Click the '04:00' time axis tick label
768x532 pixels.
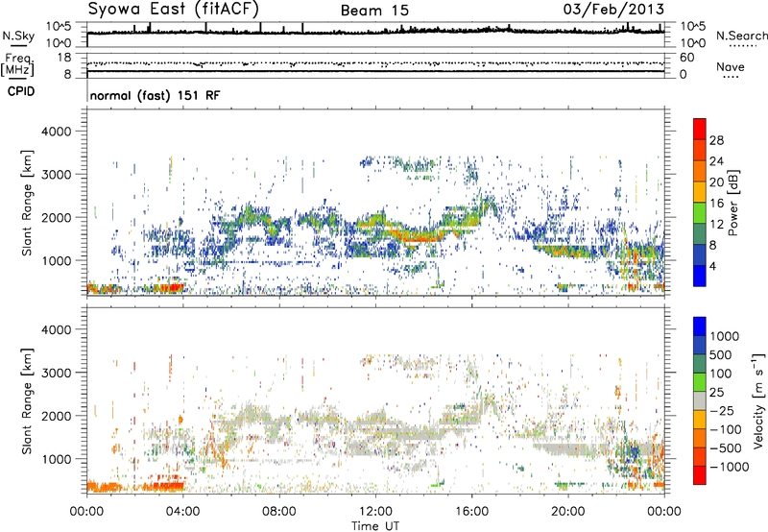(182, 512)
